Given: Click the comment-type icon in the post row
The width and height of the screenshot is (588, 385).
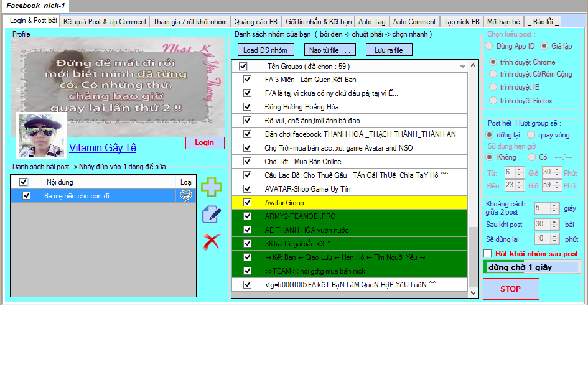Looking at the screenshot, I should point(185,196).
